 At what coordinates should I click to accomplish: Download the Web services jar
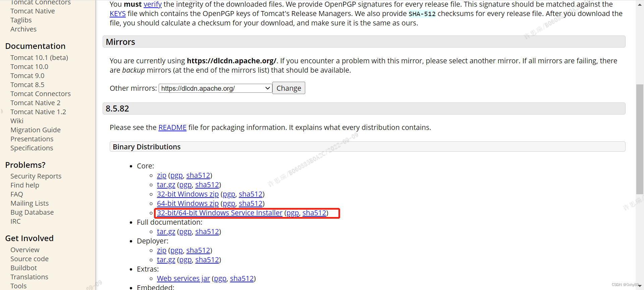click(x=183, y=279)
